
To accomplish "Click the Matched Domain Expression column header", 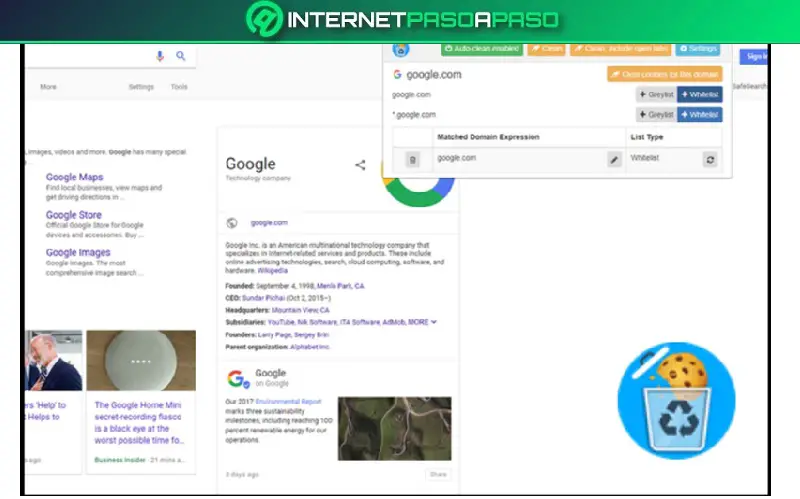I will [x=488, y=137].
